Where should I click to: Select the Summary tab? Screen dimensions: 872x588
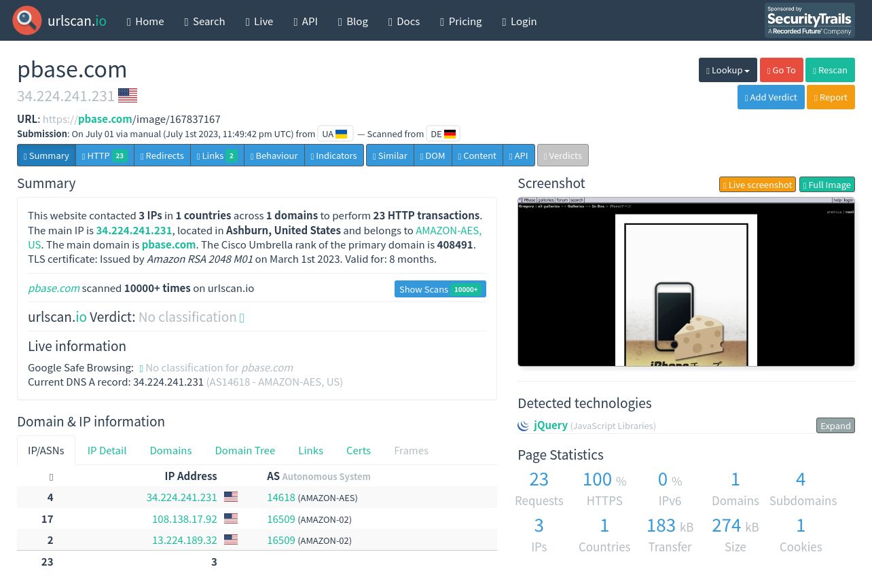[46, 155]
